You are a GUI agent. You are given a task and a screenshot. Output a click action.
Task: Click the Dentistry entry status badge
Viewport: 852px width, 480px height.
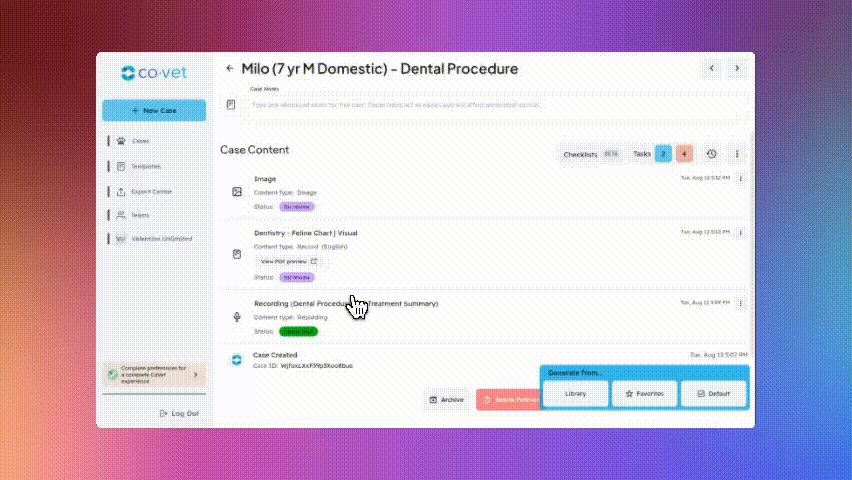tap(297, 278)
